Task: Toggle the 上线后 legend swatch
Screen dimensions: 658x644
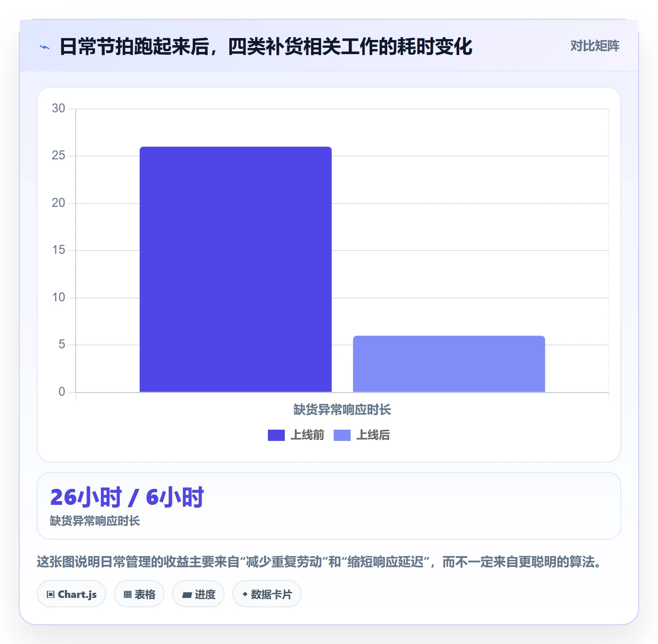Action: pyautogui.click(x=342, y=435)
